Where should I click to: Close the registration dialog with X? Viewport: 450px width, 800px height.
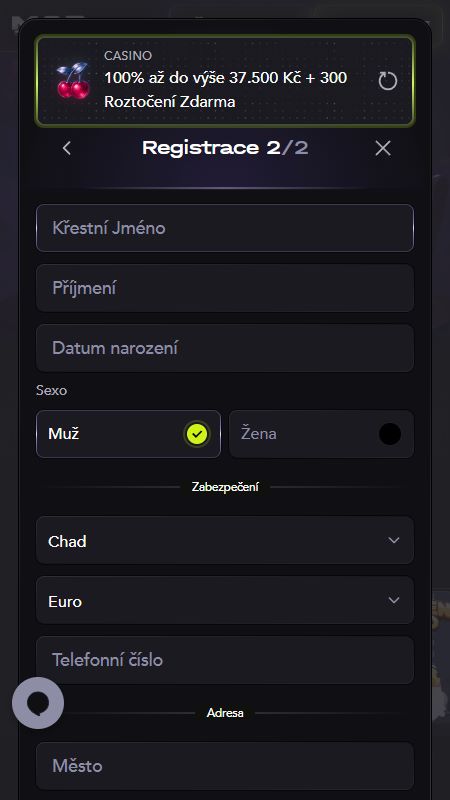pos(383,148)
